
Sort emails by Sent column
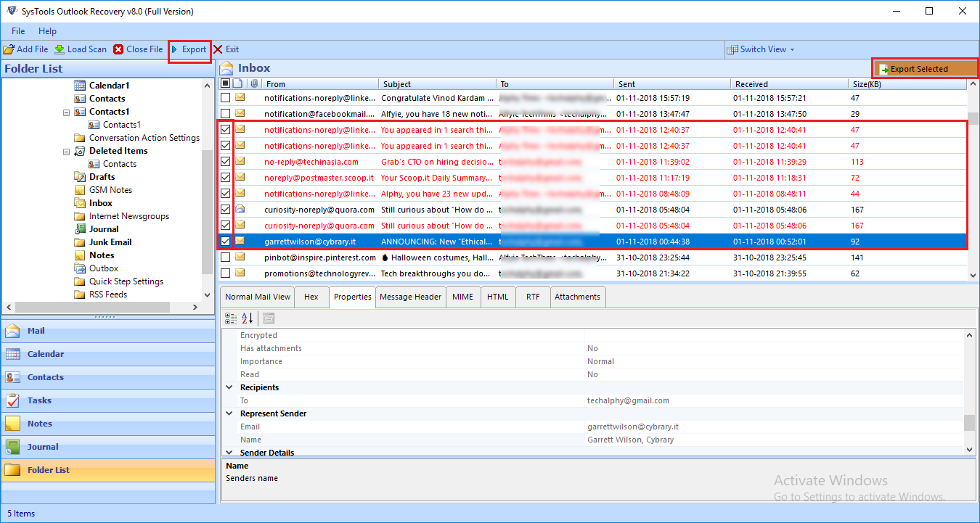coord(672,84)
